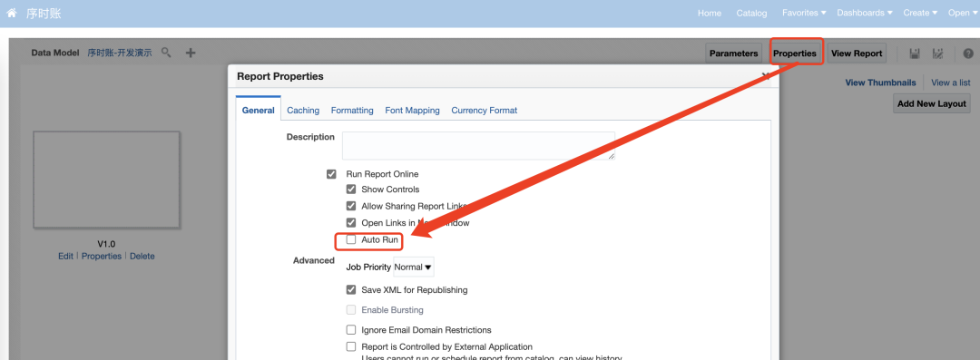Click the Enable Bursting checkbox
Viewport: 980px width, 360px height.
(x=351, y=310)
